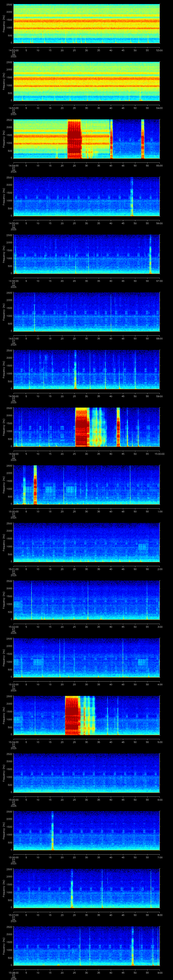Click the 15:05:00 start time label
The image size is (173, 980).
tap(13, 800)
